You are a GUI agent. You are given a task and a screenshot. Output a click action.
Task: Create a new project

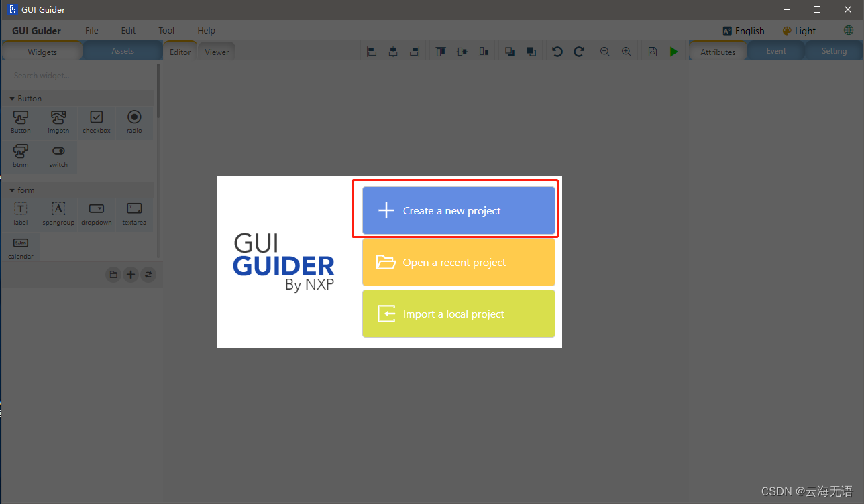click(456, 210)
